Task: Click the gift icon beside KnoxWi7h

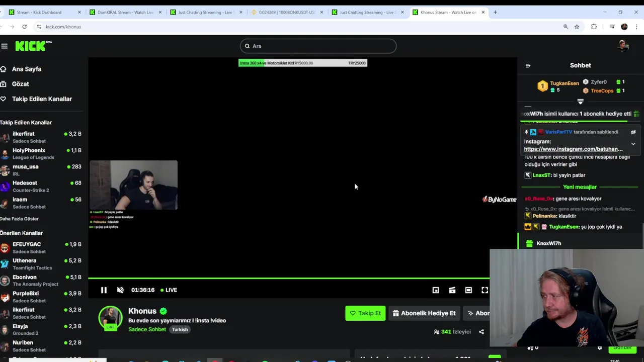Action: pyautogui.click(x=529, y=243)
